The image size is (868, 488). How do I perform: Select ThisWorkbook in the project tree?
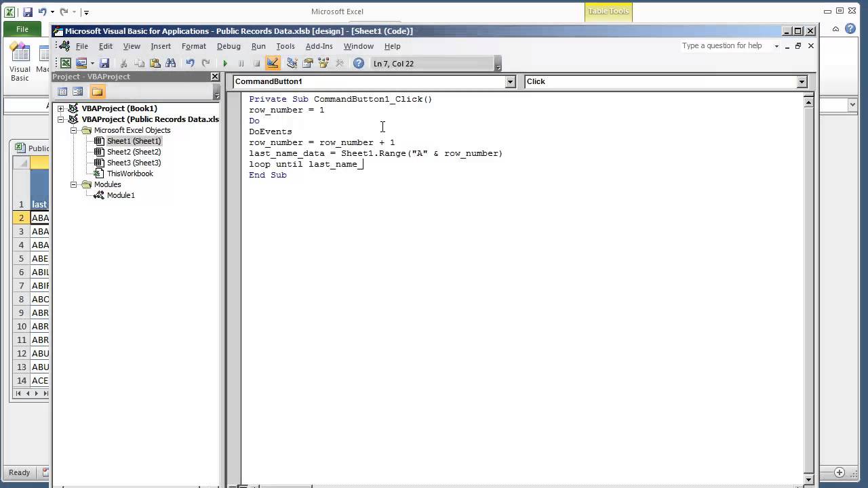(130, 174)
